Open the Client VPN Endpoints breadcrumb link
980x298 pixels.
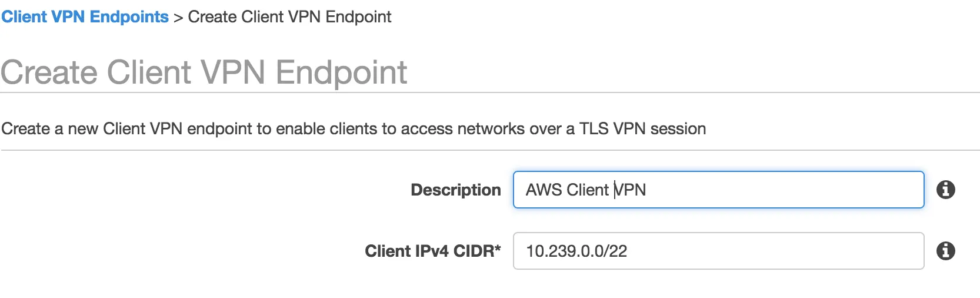pos(85,16)
